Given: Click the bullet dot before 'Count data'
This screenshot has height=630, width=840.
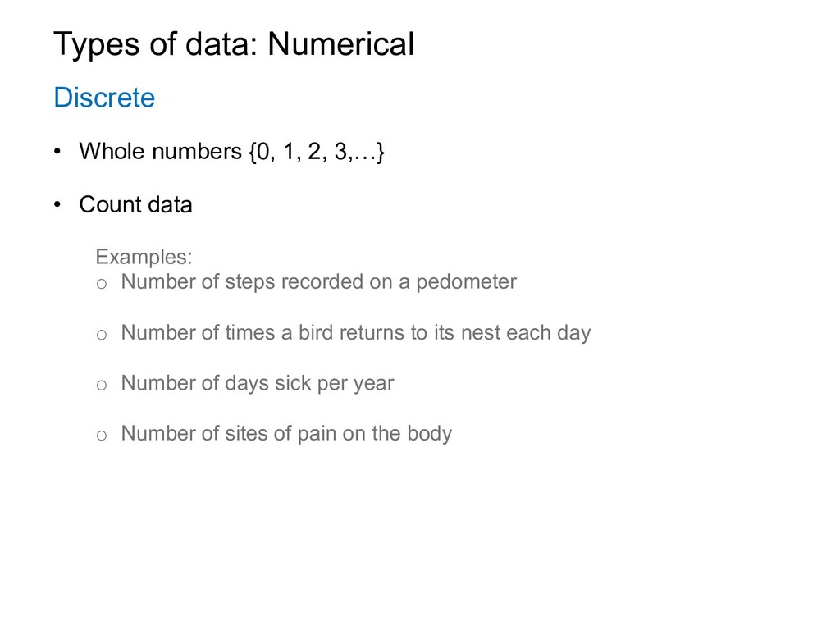Looking at the screenshot, I should (x=57, y=204).
